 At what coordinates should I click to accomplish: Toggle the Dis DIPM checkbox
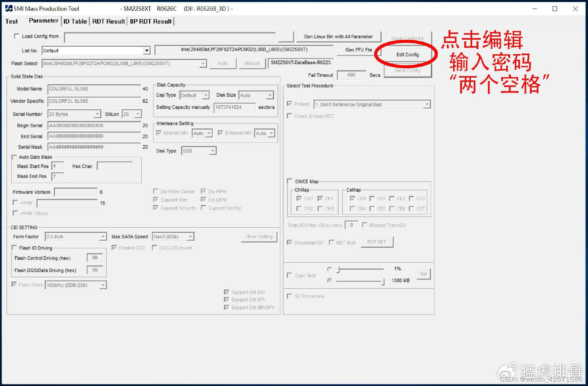click(x=203, y=199)
